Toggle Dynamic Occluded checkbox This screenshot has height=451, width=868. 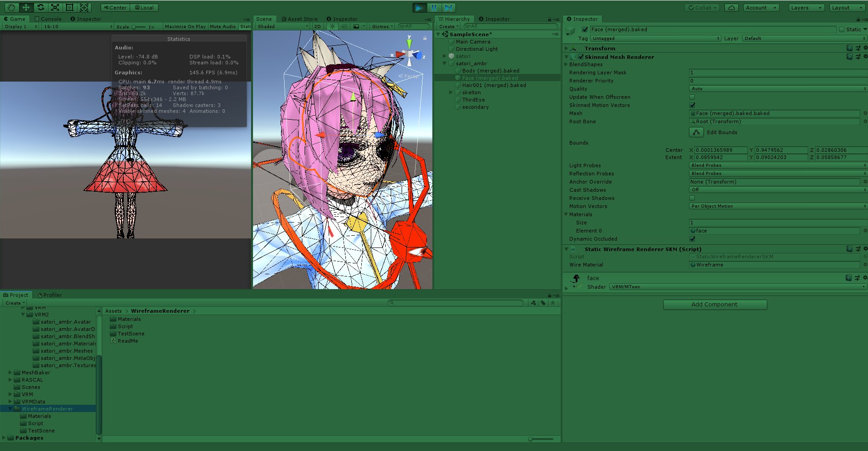[x=692, y=239]
